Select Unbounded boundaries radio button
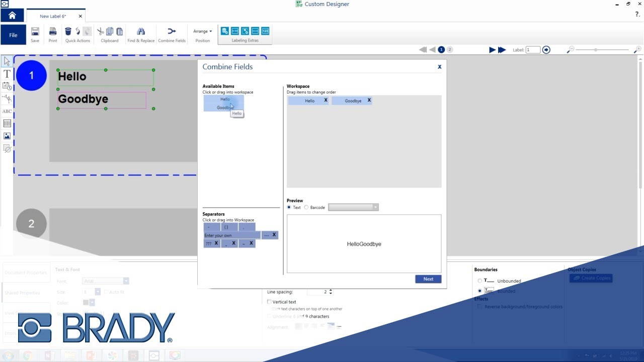 [479, 281]
